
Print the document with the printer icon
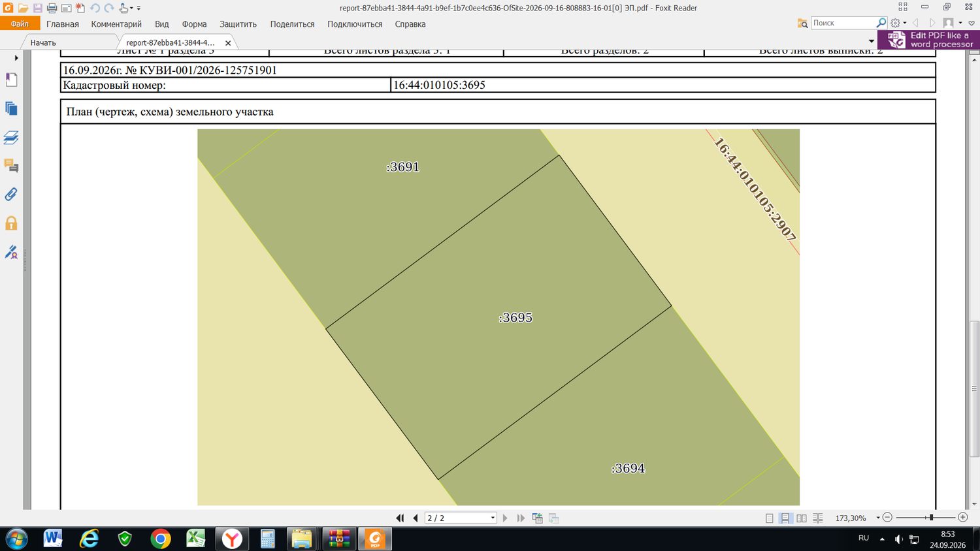tap(52, 8)
